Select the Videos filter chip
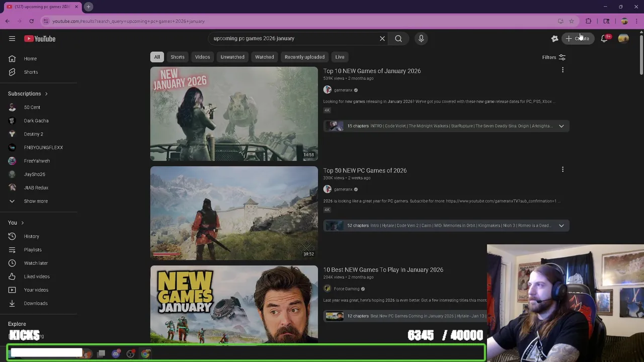The height and width of the screenshot is (362, 644). pos(202,57)
